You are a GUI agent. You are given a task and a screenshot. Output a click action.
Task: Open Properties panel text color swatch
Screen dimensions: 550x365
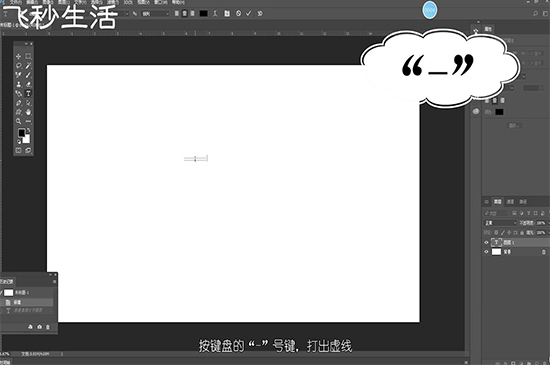[499, 112]
